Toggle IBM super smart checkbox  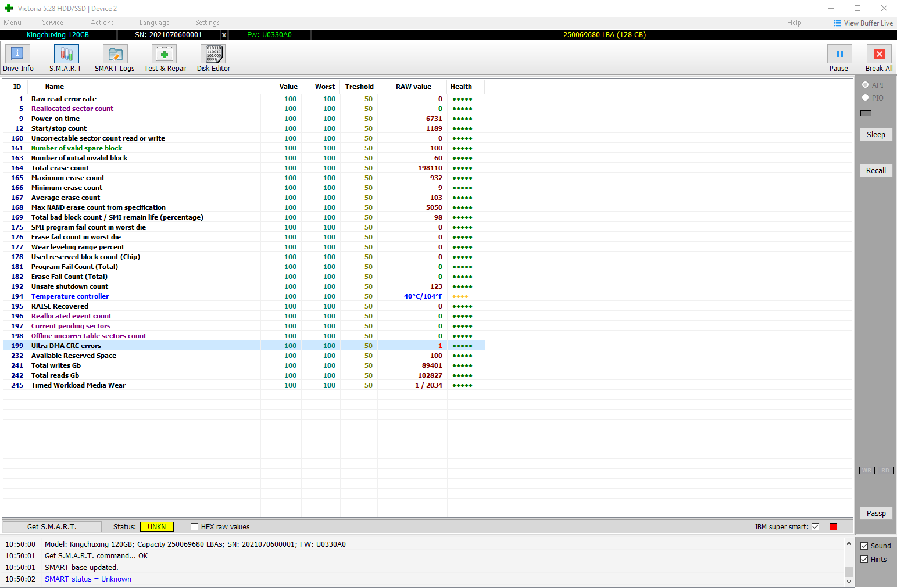[x=816, y=527]
